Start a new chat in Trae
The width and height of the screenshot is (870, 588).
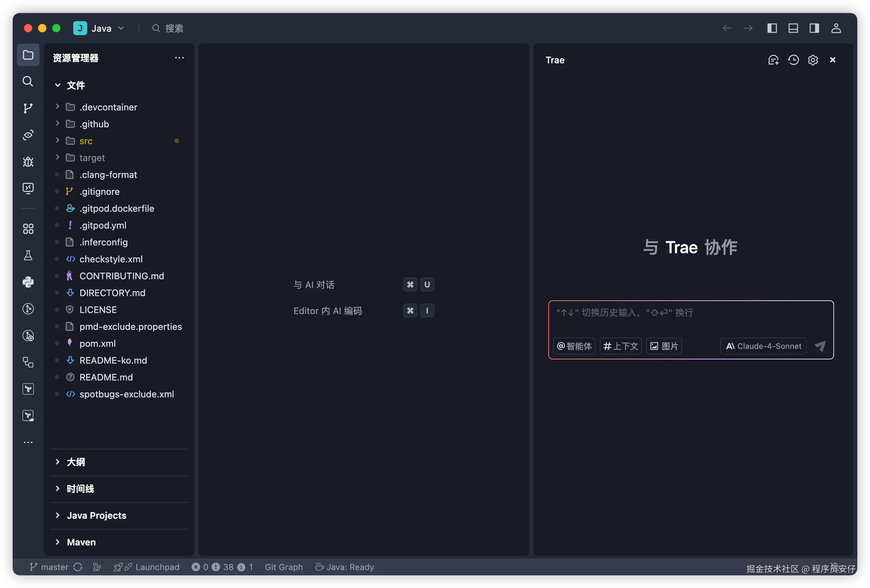tap(774, 60)
